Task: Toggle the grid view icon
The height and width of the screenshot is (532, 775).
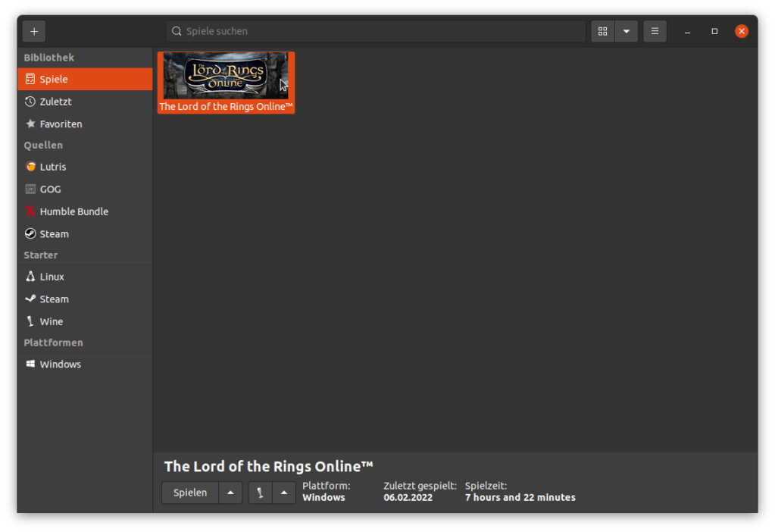Action: (x=603, y=31)
